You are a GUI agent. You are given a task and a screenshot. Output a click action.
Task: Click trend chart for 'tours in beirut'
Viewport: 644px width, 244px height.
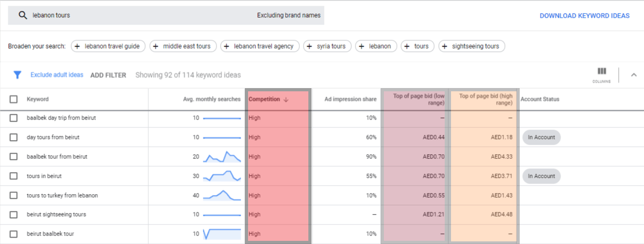click(x=222, y=176)
